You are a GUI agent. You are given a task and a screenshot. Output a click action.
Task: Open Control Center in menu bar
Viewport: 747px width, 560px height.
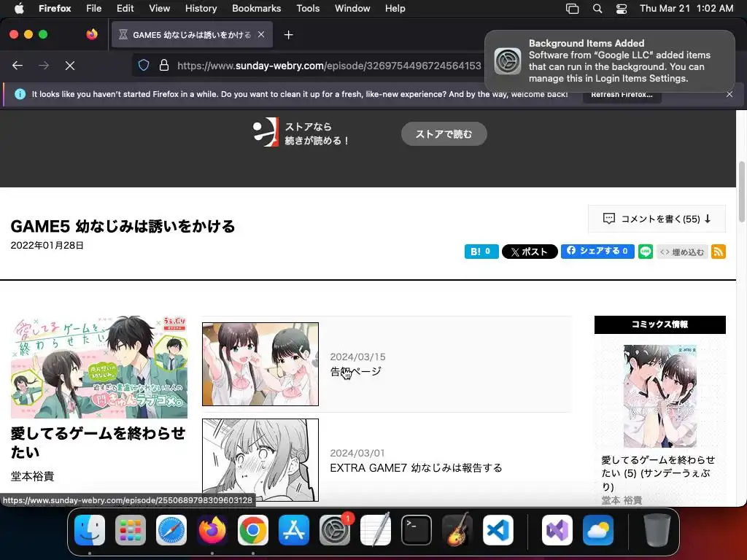coord(622,9)
